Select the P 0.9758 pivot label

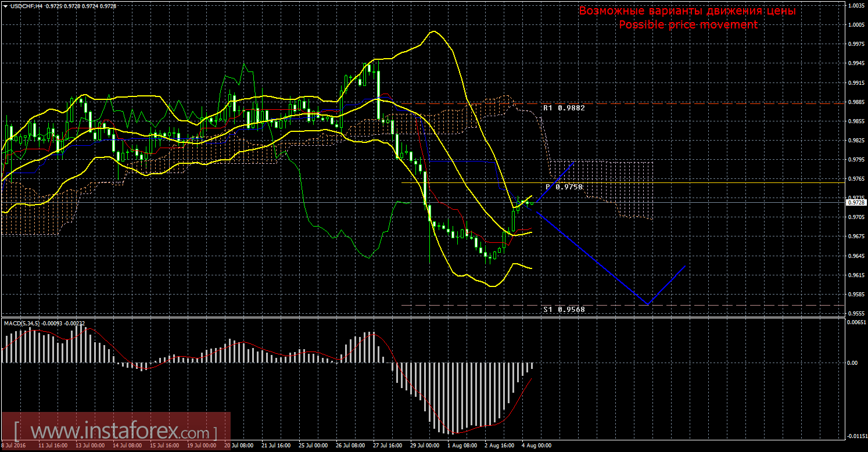point(564,187)
